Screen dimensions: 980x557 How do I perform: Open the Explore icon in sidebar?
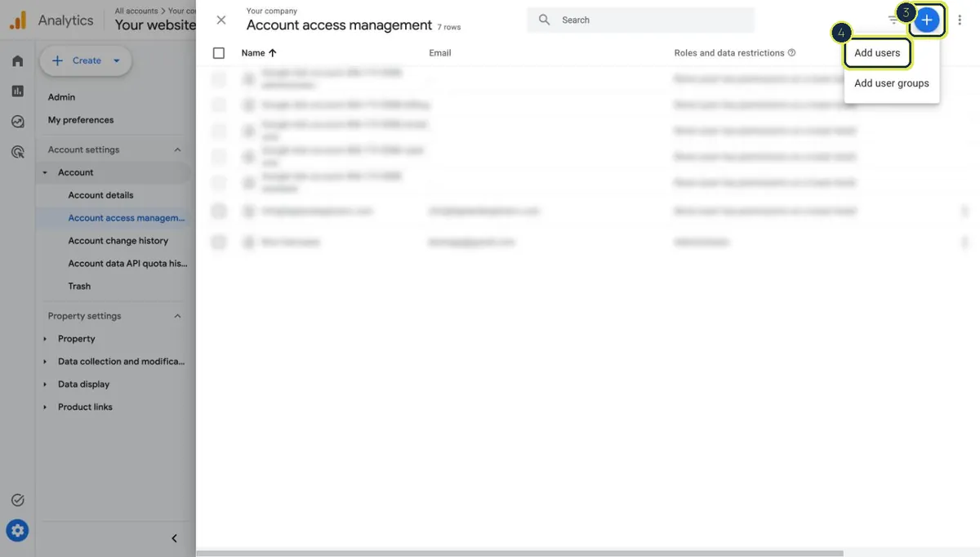click(x=17, y=122)
